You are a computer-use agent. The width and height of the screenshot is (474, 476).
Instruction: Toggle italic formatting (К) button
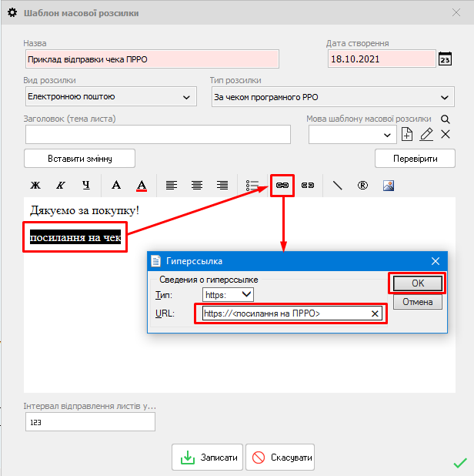pyautogui.click(x=60, y=185)
